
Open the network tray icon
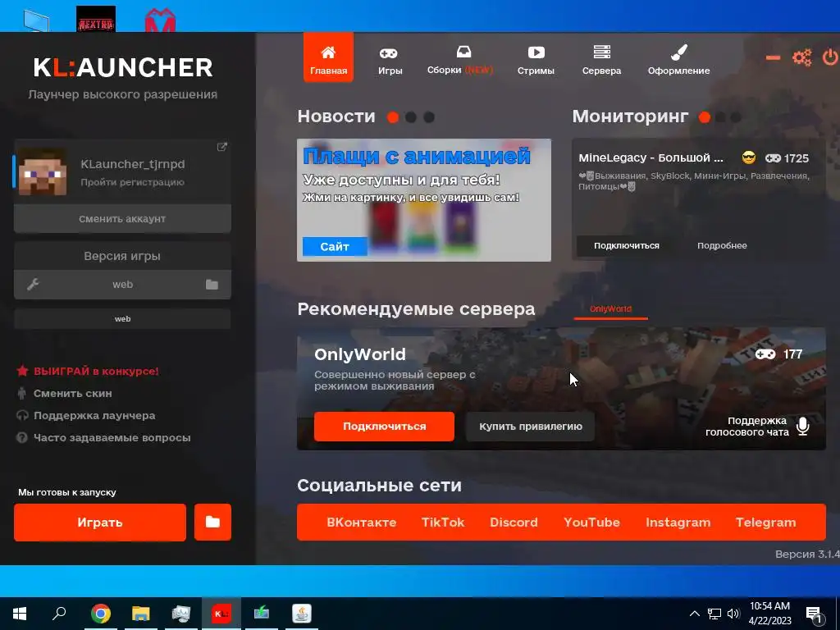click(714, 614)
